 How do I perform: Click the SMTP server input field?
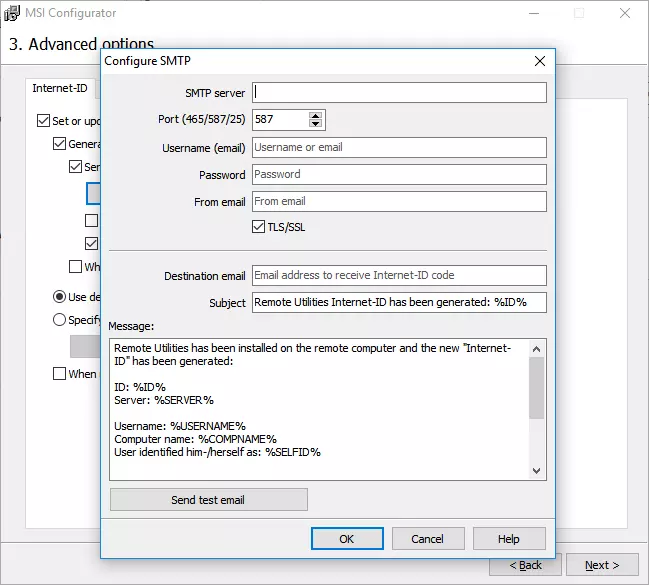[x=399, y=93]
